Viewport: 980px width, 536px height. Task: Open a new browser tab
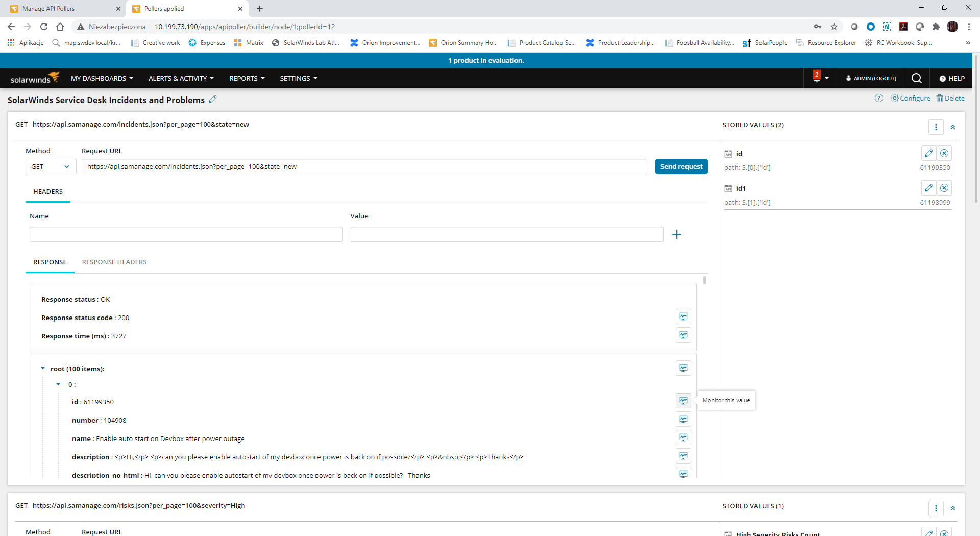pyautogui.click(x=260, y=9)
